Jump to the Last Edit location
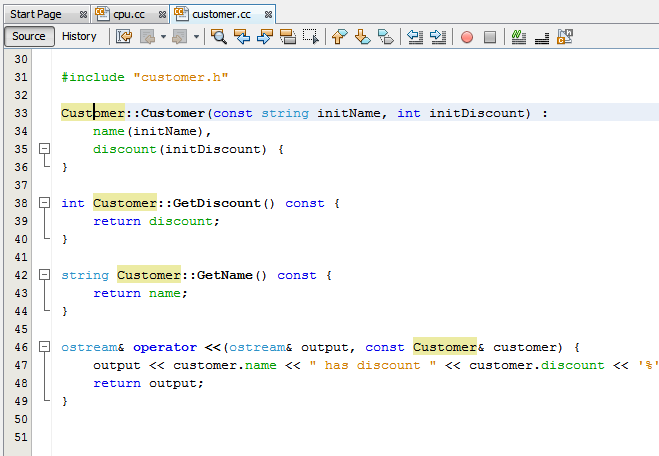This screenshot has width=659, height=456. pyautogui.click(x=124, y=37)
